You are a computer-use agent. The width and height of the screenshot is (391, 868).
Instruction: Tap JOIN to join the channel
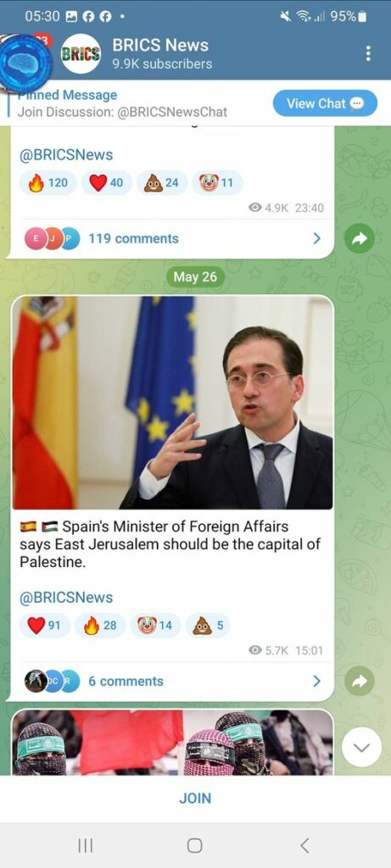click(x=195, y=798)
